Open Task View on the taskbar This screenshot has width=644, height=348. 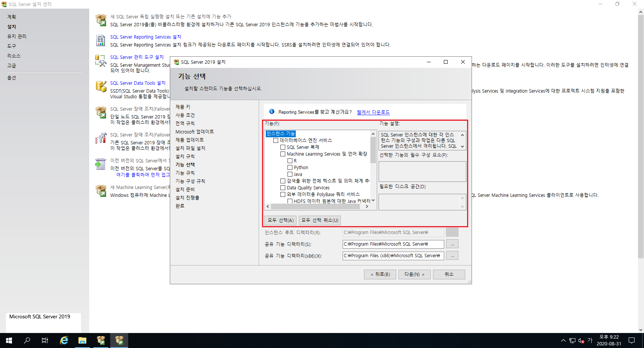tap(45, 340)
